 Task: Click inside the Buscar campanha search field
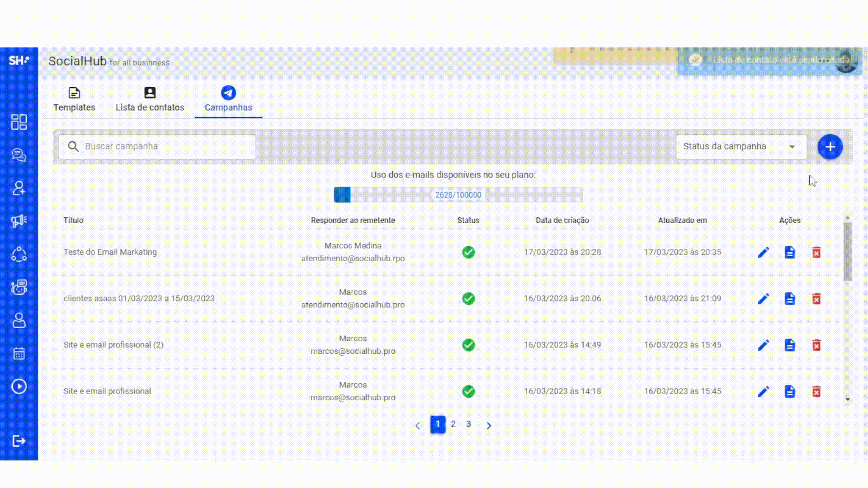pos(157,146)
